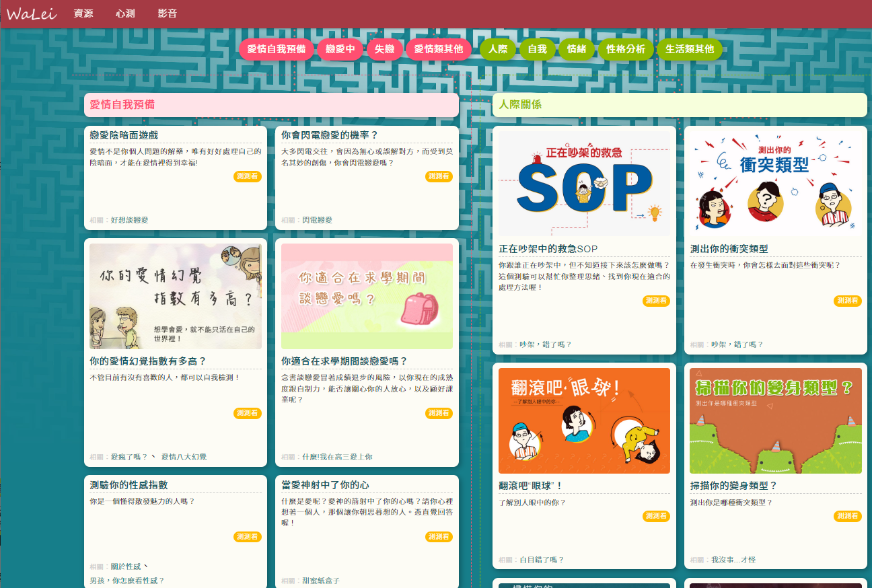Open the 戀愛陰暗面遊戲 title link

[x=124, y=135]
